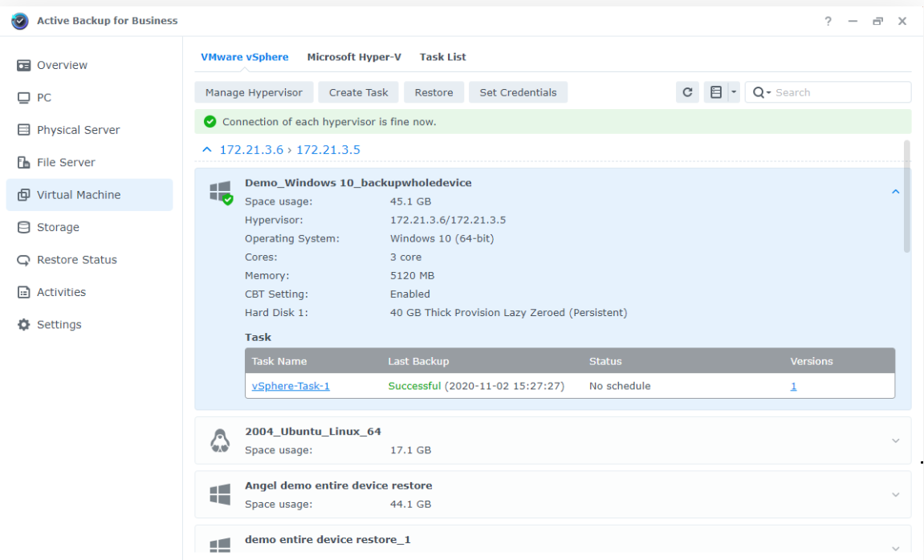Click Create Task button
Viewport: 924px width, 560px height.
pos(358,92)
